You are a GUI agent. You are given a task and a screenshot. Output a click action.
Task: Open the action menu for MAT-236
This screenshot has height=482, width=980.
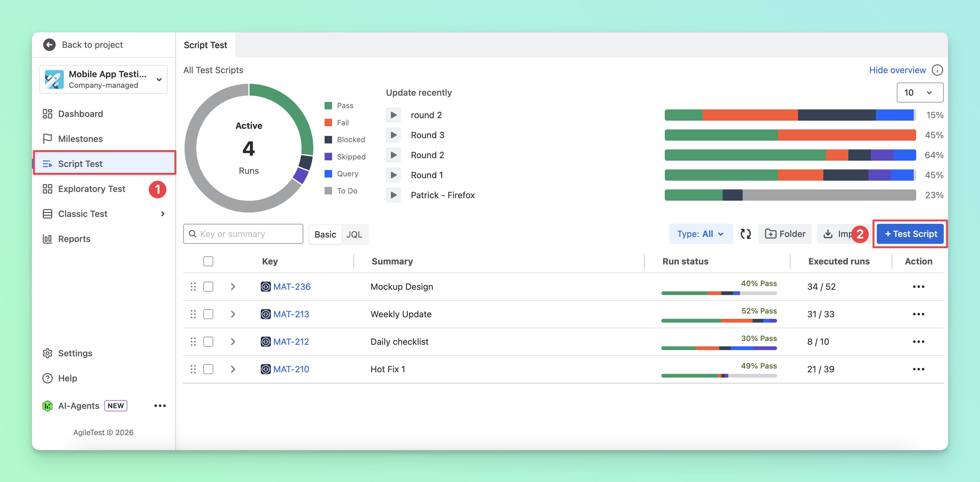point(918,286)
